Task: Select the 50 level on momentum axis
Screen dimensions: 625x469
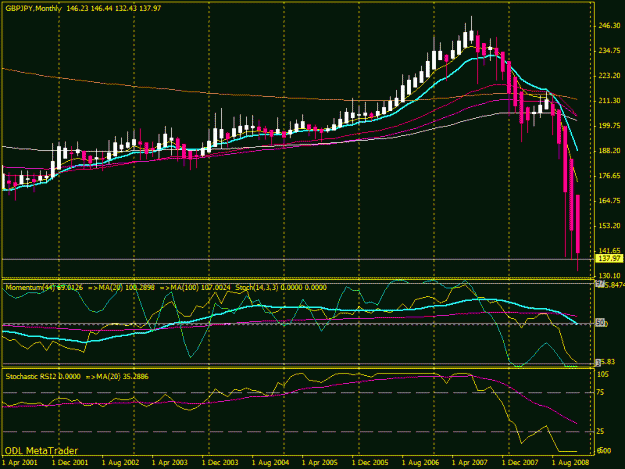Action: 601,323
